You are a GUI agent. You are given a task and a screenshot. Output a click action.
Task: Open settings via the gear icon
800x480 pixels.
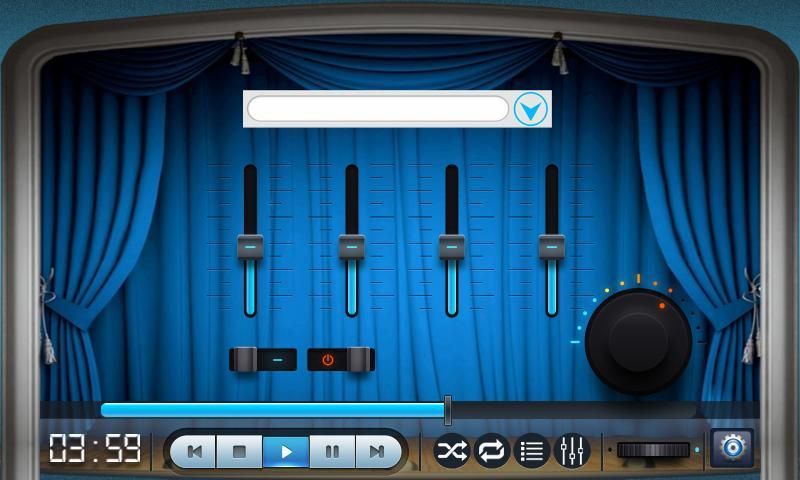coord(732,449)
